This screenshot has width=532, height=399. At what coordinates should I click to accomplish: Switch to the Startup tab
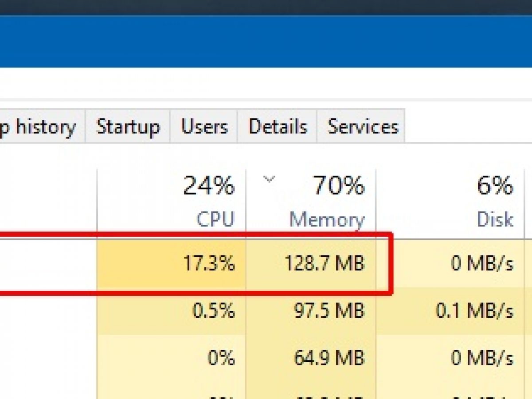pos(128,127)
